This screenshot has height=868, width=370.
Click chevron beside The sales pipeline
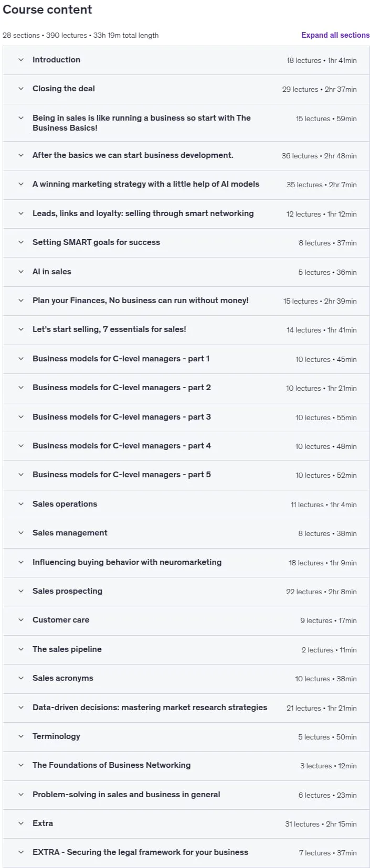tap(21, 649)
